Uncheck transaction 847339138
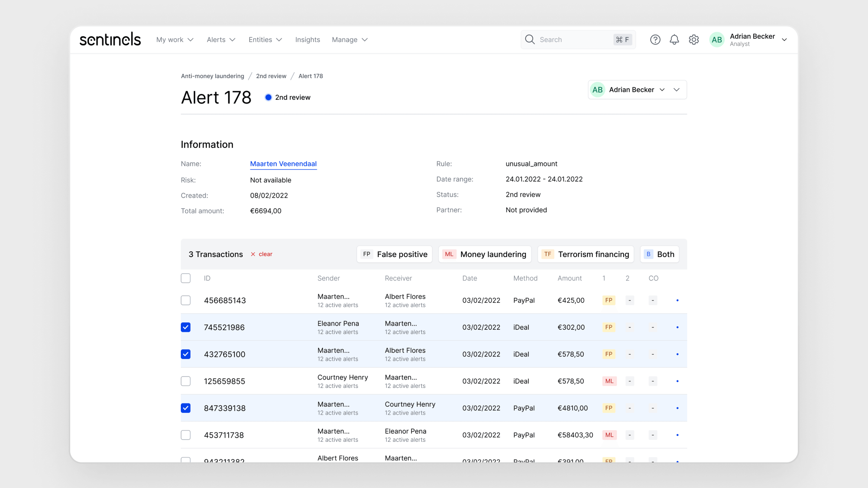Image resolution: width=868 pixels, height=488 pixels. tap(186, 408)
